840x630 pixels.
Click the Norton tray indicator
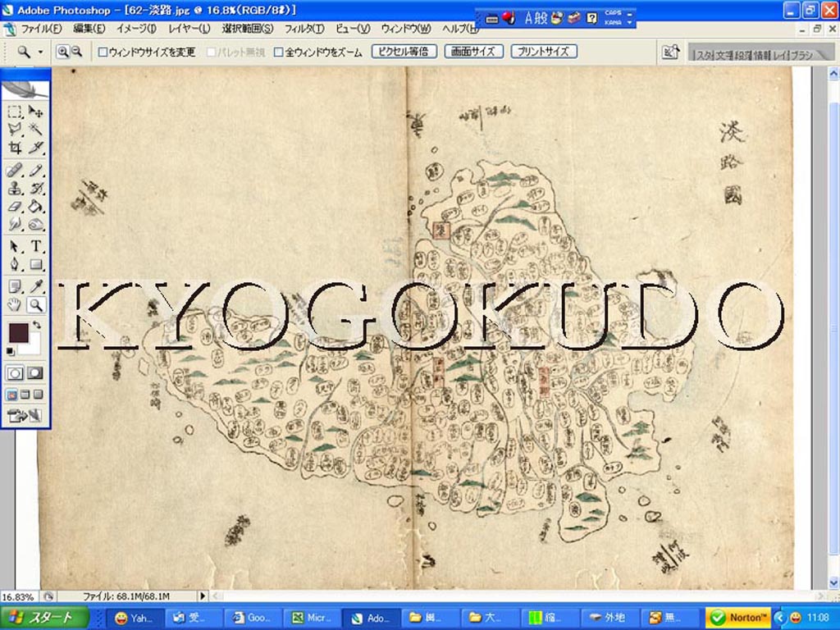tap(739, 618)
